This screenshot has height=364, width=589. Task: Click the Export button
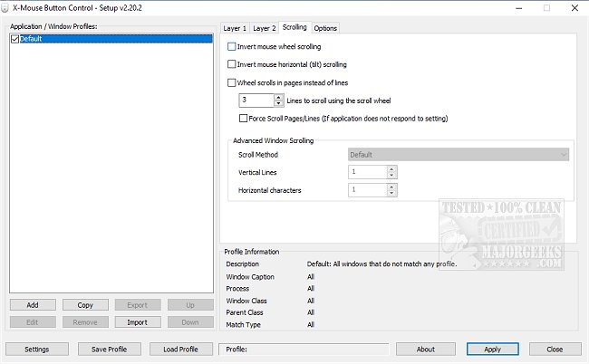138,305
